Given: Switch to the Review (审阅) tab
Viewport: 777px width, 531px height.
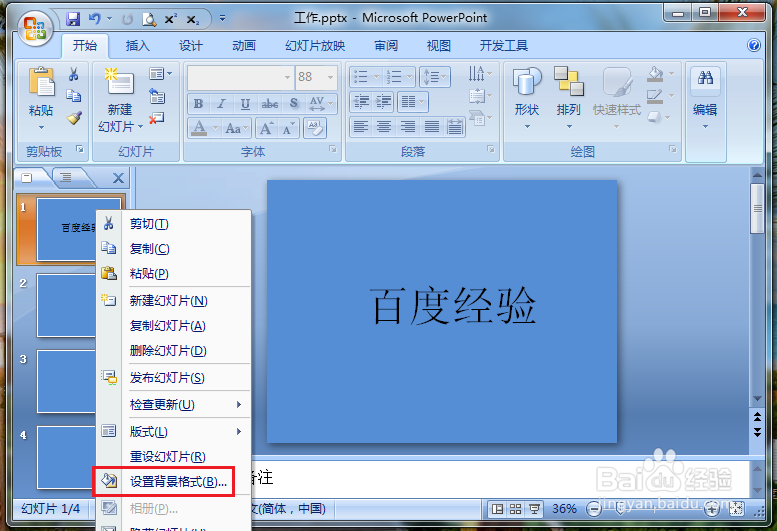Looking at the screenshot, I should pos(386,46).
